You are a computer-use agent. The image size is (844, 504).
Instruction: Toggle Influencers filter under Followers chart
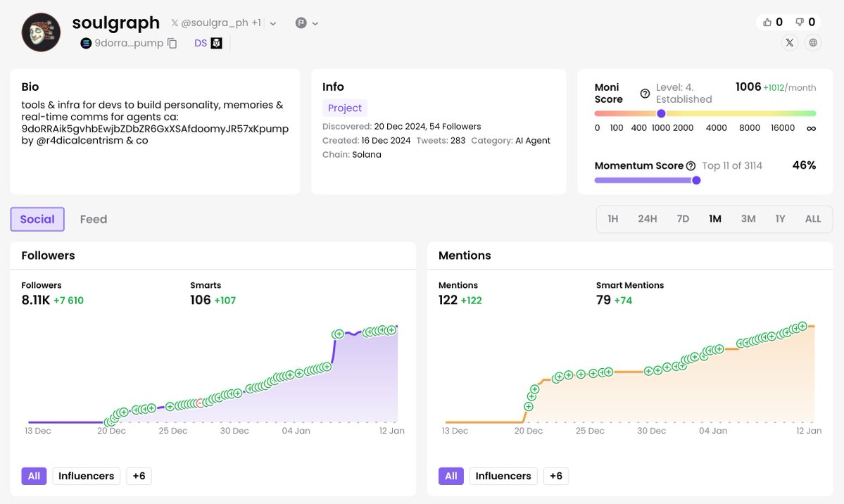click(x=86, y=477)
